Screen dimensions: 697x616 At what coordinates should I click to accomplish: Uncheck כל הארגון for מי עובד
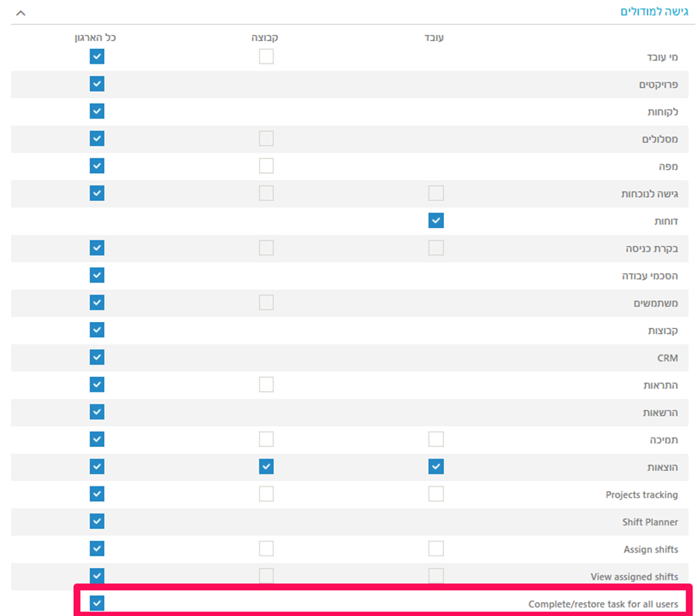[97, 57]
